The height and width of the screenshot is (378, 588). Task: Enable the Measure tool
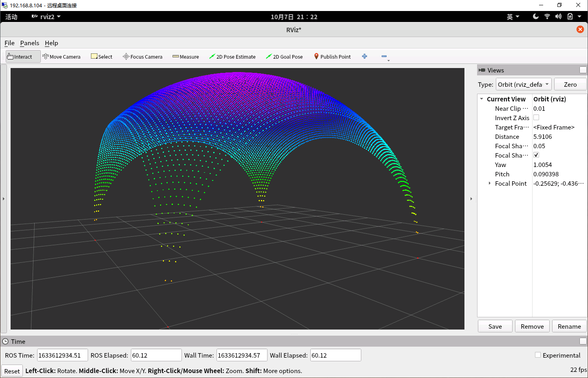[x=186, y=57]
